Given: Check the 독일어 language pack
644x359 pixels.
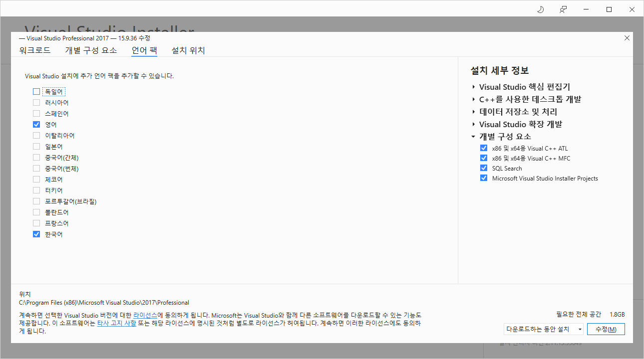Looking at the screenshot, I should [36, 92].
